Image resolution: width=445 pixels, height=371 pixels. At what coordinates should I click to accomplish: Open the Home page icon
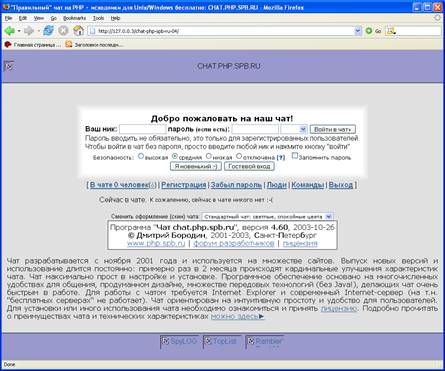click(x=79, y=31)
